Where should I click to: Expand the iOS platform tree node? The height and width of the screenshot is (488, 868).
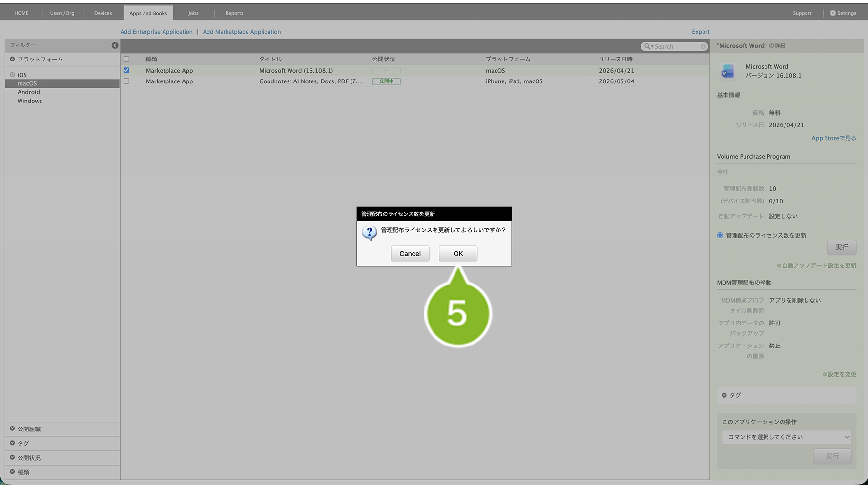12,75
